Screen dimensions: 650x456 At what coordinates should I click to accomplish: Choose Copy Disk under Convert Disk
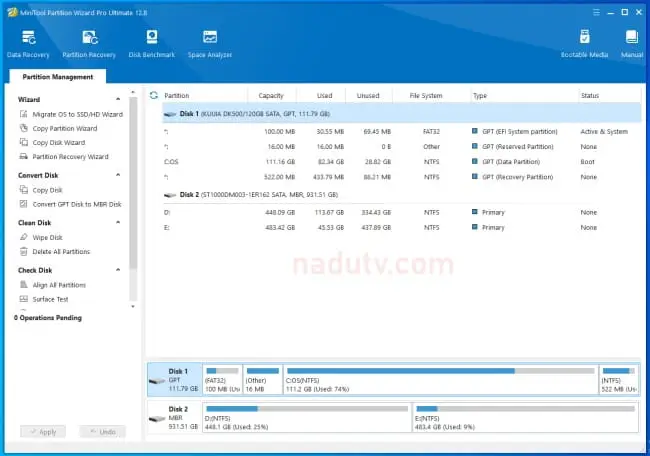point(41,190)
